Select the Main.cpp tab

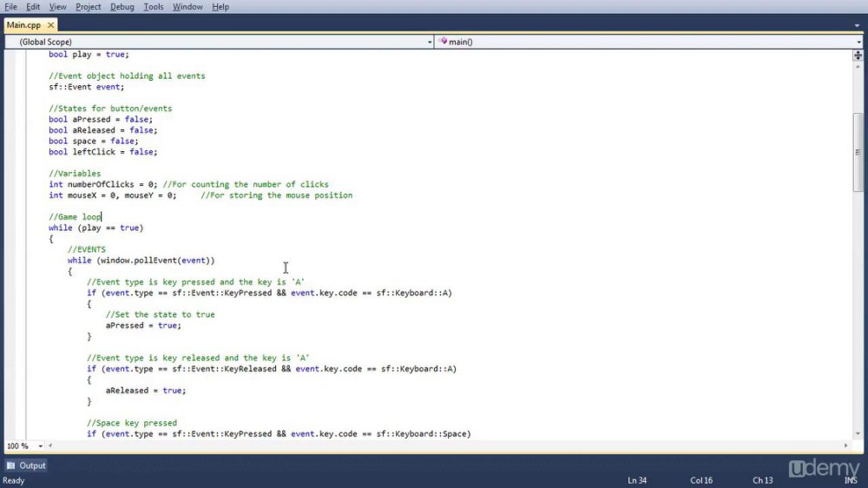23,25
